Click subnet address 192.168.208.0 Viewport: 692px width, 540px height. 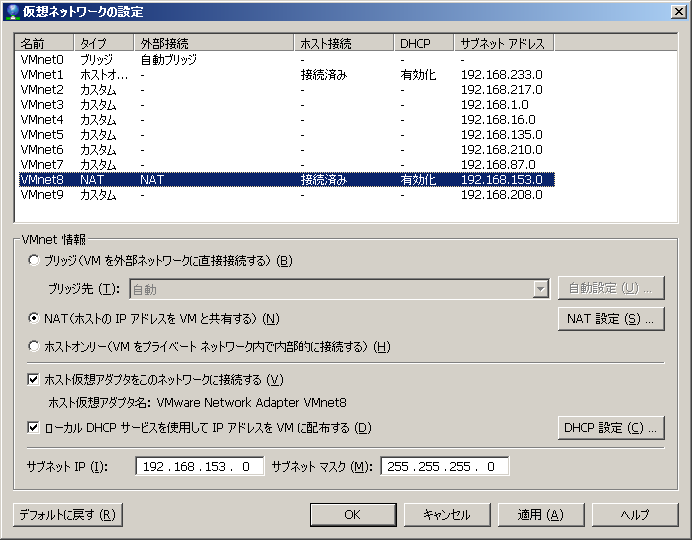501,195
